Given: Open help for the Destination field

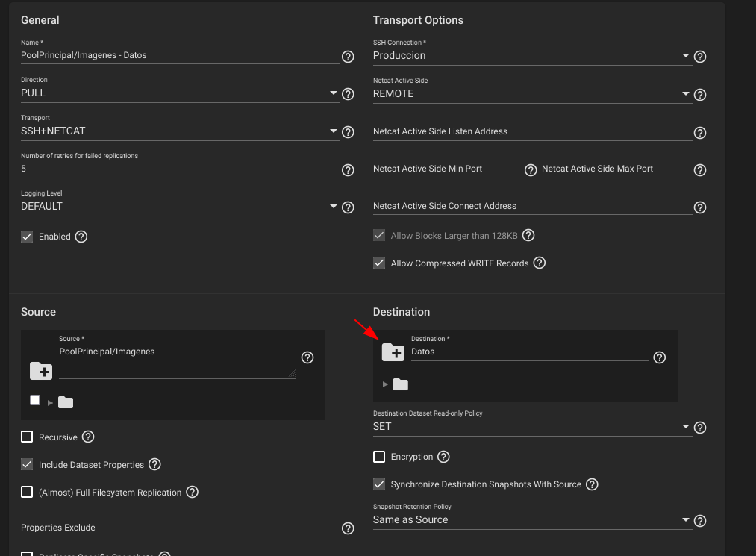Looking at the screenshot, I should tap(659, 357).
